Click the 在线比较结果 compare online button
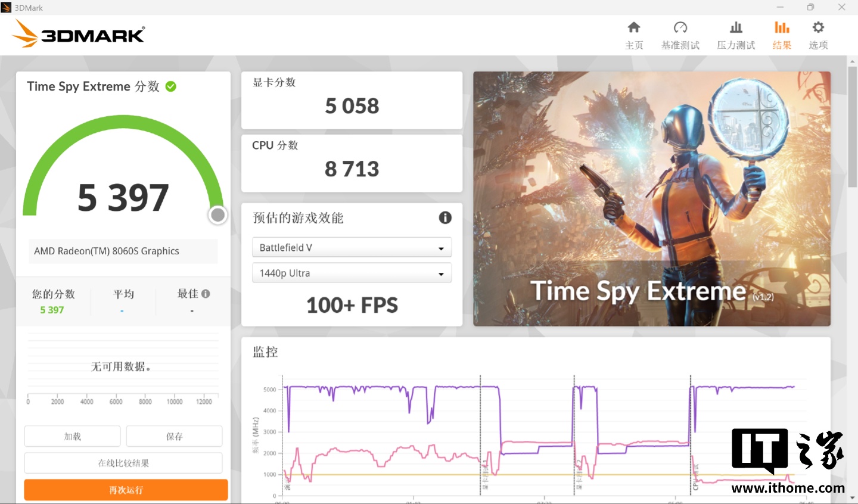Screen dimensions: 858x504 point(123,463)
